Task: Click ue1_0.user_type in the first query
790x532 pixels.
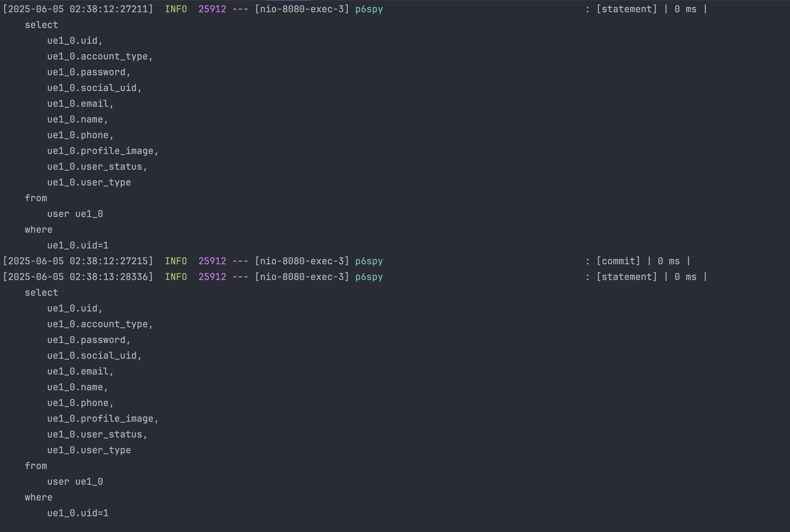Action: (x=89, y=183)
